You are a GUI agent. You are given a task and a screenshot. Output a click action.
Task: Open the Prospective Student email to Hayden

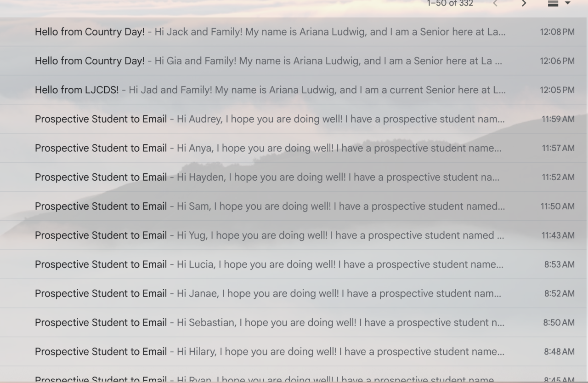click(x=270, y=177)
